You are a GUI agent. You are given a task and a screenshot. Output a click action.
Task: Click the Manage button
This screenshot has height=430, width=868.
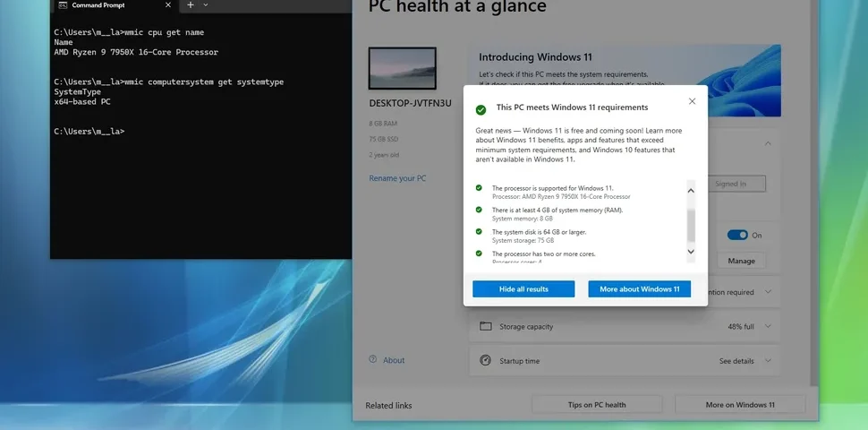741,261
